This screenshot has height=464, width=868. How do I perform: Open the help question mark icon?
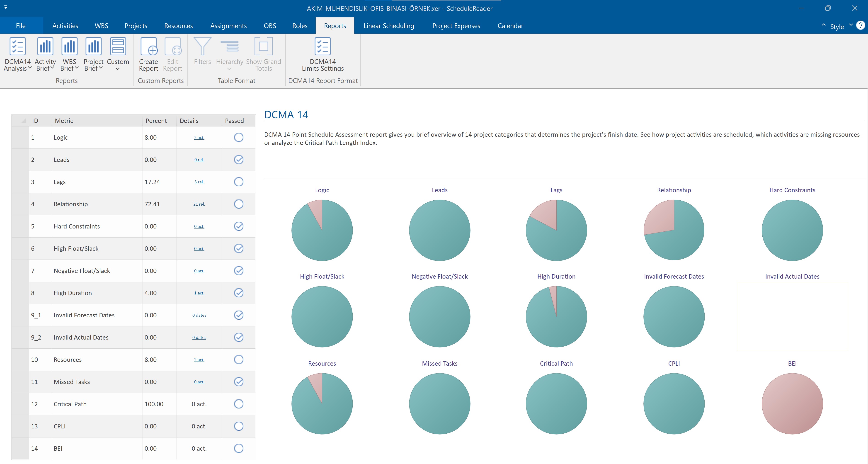coord(860,26)
